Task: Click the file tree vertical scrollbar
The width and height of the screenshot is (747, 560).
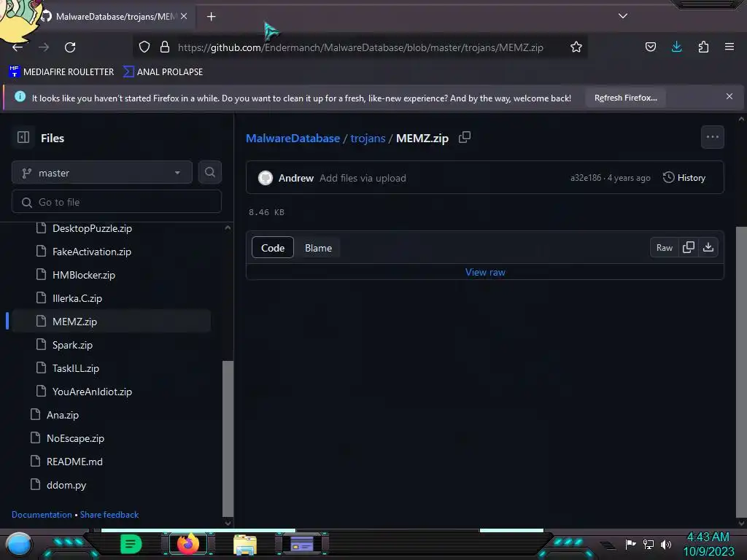Action: 228,438
